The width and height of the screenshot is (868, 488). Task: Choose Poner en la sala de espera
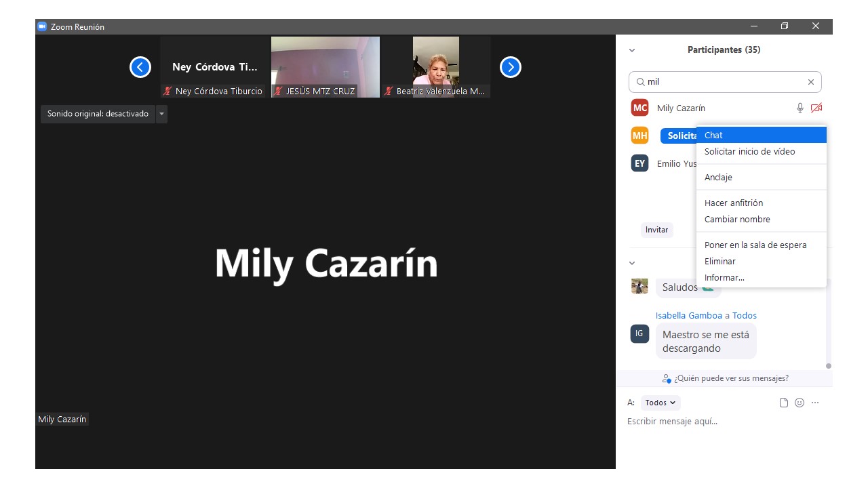pos(762,245)
